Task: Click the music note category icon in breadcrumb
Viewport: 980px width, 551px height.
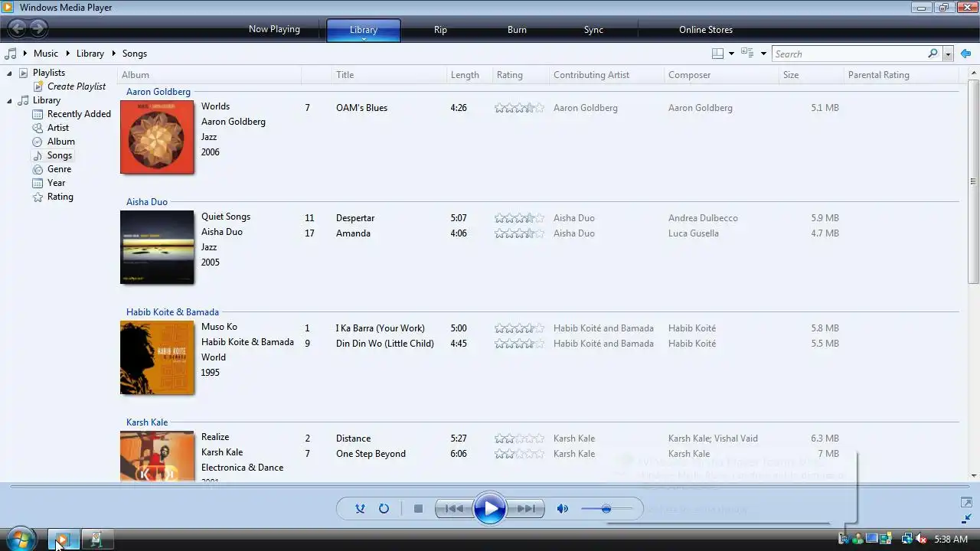Action: point(11,54)
